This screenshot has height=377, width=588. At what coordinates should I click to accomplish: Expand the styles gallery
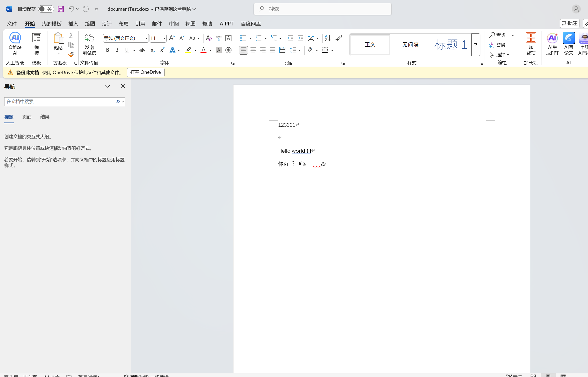click(x=476, y=44)
